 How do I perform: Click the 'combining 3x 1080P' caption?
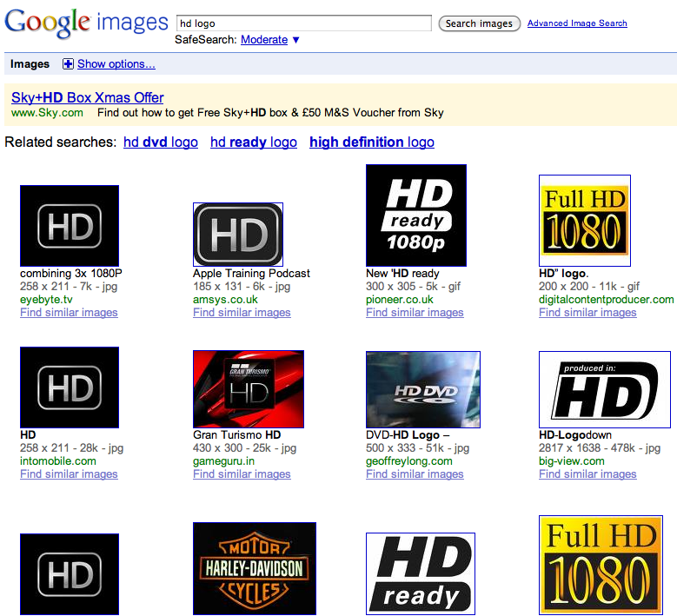[x=71, y=274]
